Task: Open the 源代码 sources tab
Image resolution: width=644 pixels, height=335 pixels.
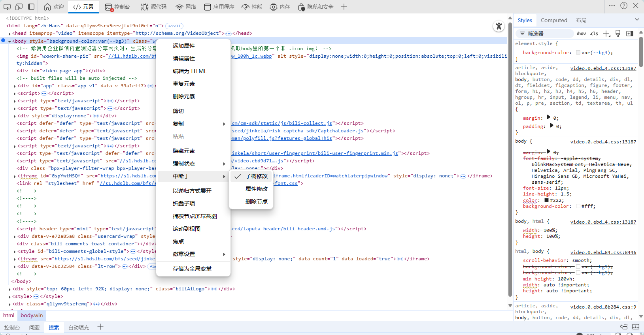Action: [154, 7]
